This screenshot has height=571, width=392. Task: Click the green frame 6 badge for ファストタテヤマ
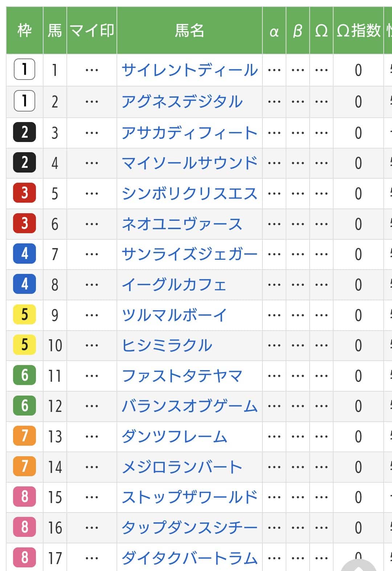pos(24,375)
